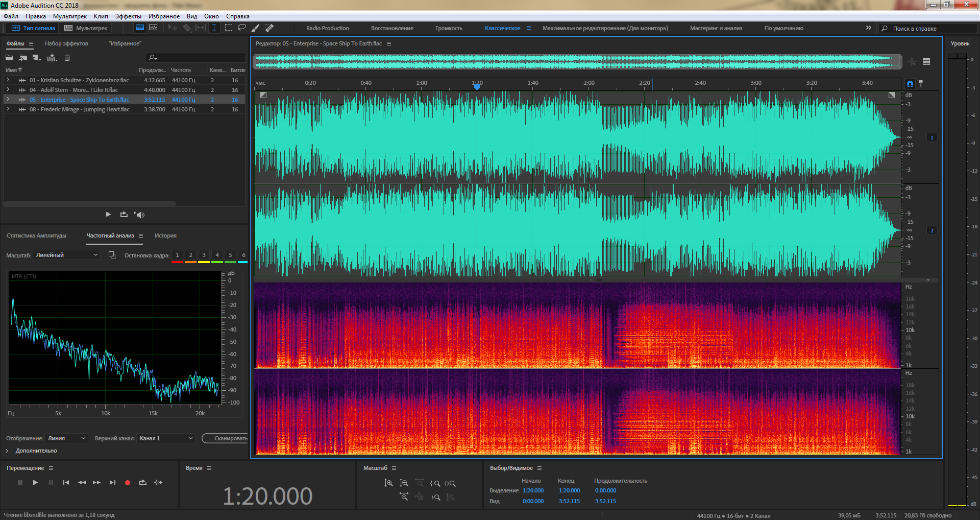
Task: Click the Files panel search field
Action: 196,58
